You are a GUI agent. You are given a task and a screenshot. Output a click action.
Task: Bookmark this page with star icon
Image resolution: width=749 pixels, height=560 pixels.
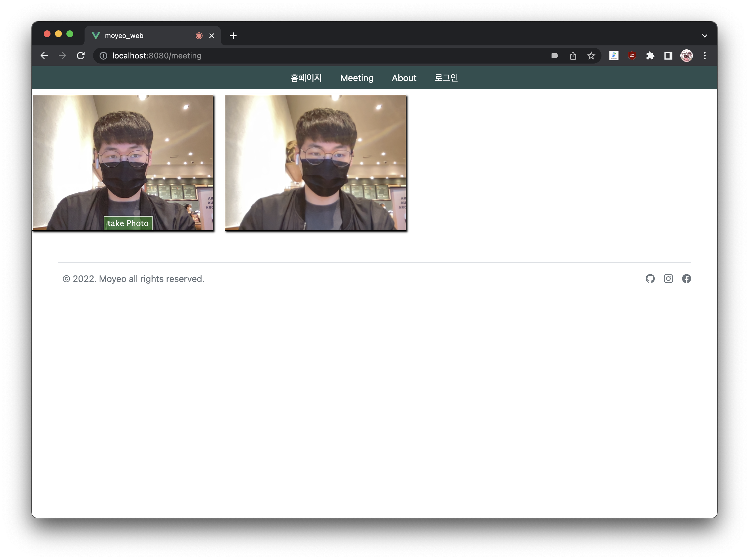(x=591, y=56)
